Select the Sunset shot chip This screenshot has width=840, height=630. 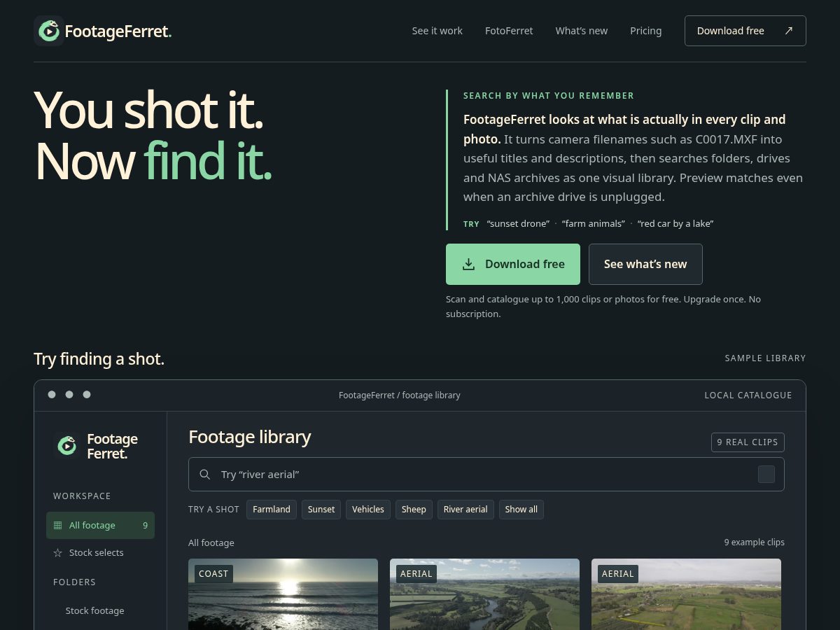point(321,510)
